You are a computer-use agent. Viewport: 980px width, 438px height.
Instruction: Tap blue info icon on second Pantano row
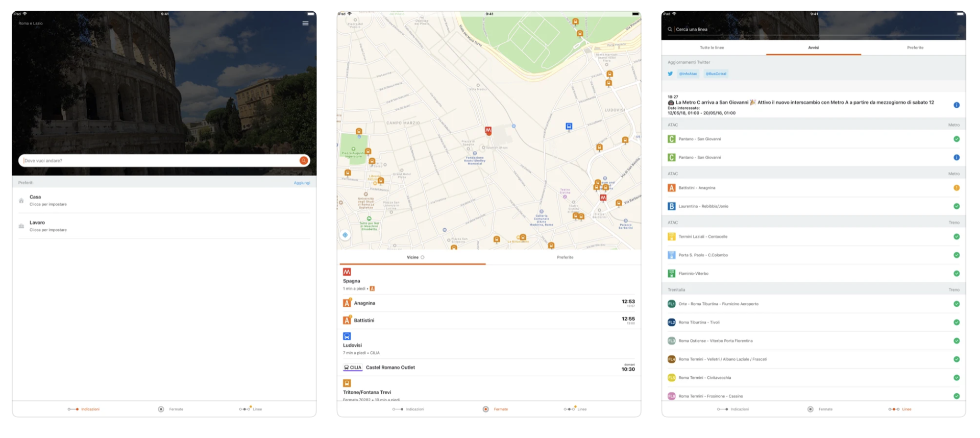957,158
